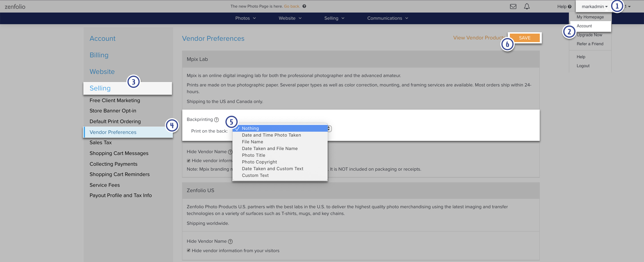This screenshot has height=262, width=644.
Task: Open the zenfolio logo home
Action: (x=15, y=6)
